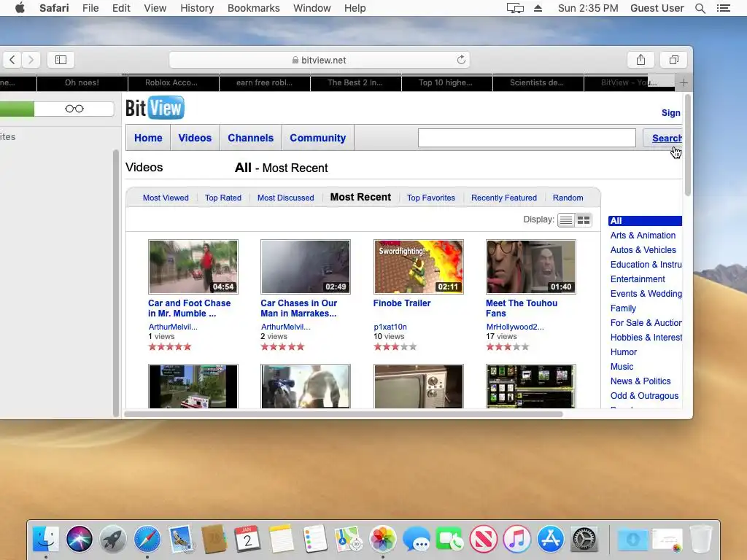The image size is (747, 560).
Task: Show all tabs overview button
Action: click(x=673, y=60)
